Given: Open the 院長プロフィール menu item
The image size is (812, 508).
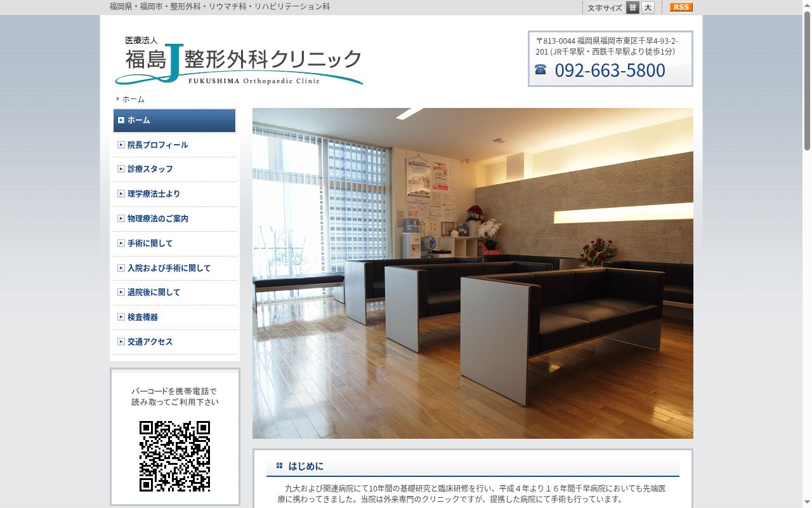Looking at the screenshot, I should tap(174, 145).
